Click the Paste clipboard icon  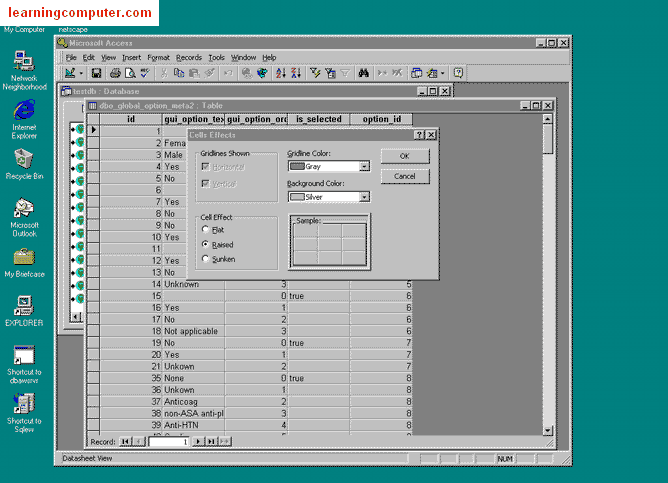click(194, 73)
